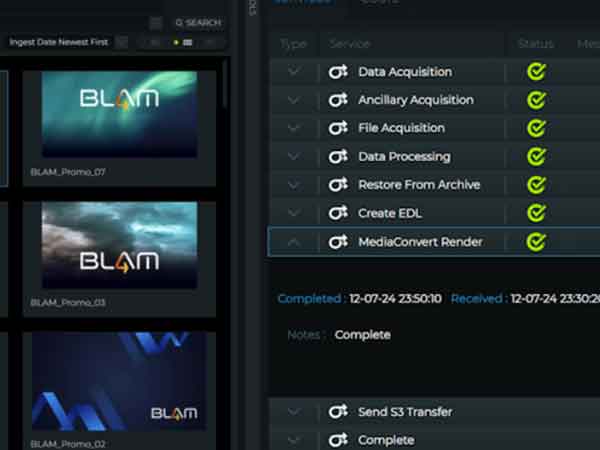
Task: Select the Send S3 Transfer service name
Action: pos(405,412)
